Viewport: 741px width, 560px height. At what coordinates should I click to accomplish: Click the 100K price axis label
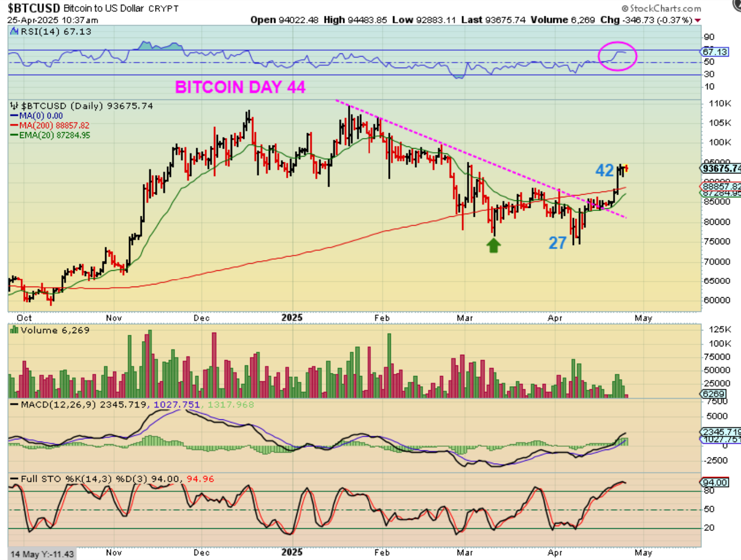720,143
